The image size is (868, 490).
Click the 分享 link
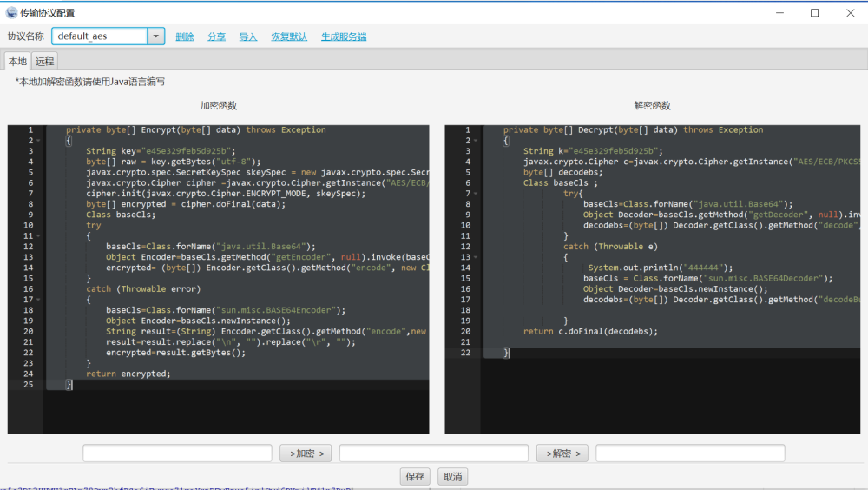pyautogui.click(x=216, y=36)
